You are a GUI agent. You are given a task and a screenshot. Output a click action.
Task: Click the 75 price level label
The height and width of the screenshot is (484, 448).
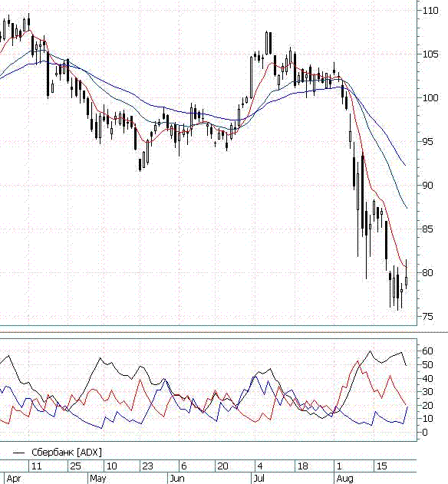coord(427,316)
